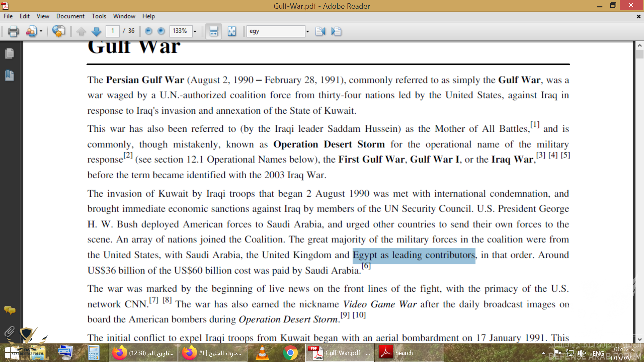
Task: Expand the zoom percentage dropdown
Action: point(195,31)
